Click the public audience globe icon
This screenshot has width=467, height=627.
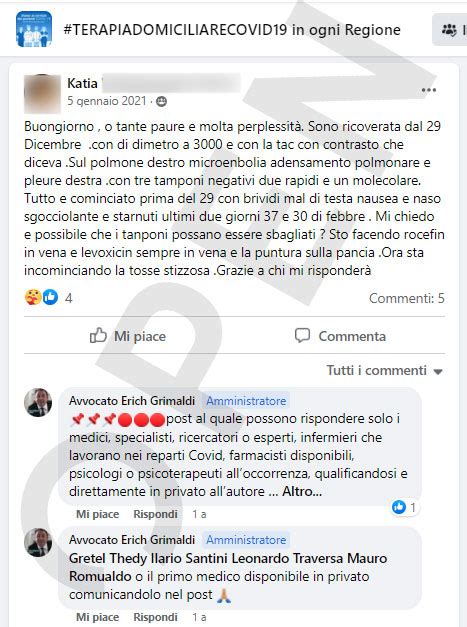(x=161, y=102)
